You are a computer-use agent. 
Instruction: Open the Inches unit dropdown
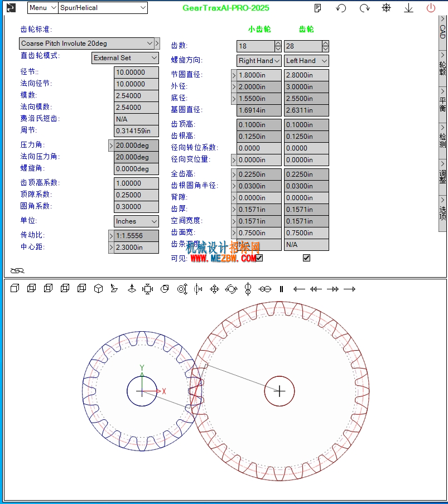(x=136, y=221)
